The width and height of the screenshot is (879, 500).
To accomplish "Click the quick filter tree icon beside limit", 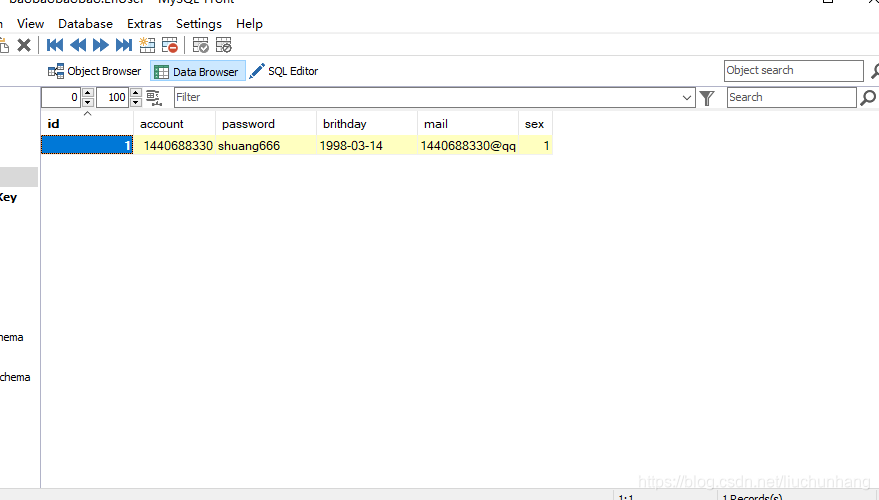I will 154,98.
